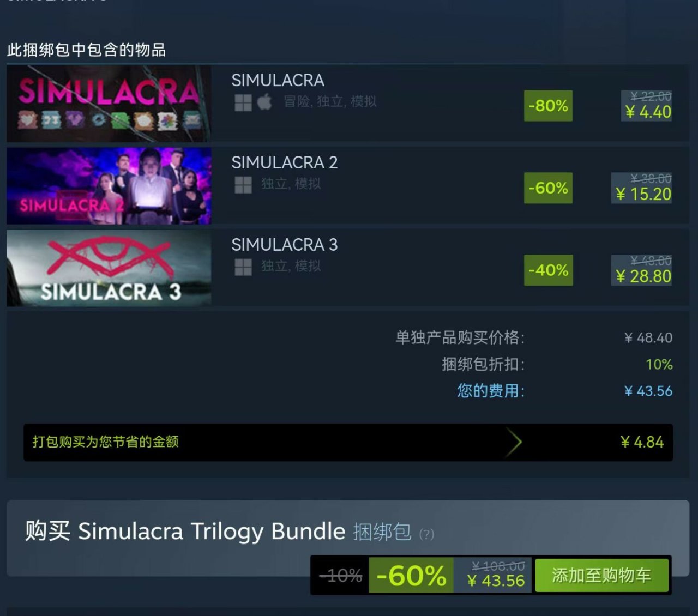Open the SIMULACRA 3 game thumbnail

pyautogui.click(x=109, y=268)
